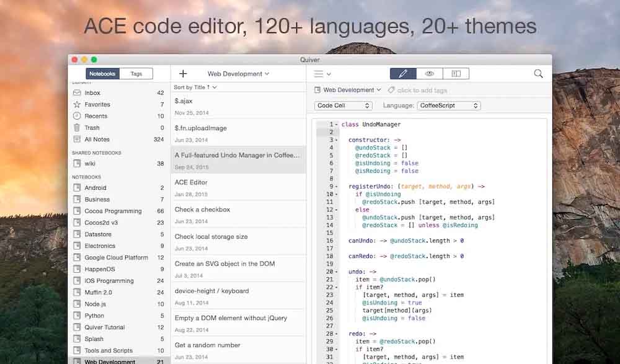Viewport: 620px width, 364px height.
Task: Open the Python notebook icon
Action: pos(77,316)
